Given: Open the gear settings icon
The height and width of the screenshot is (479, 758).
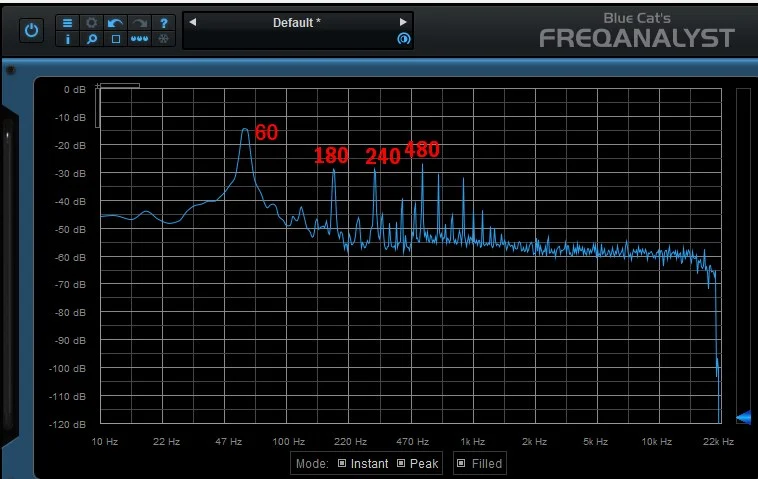Looking at the screenshot, I should [91, 23].
